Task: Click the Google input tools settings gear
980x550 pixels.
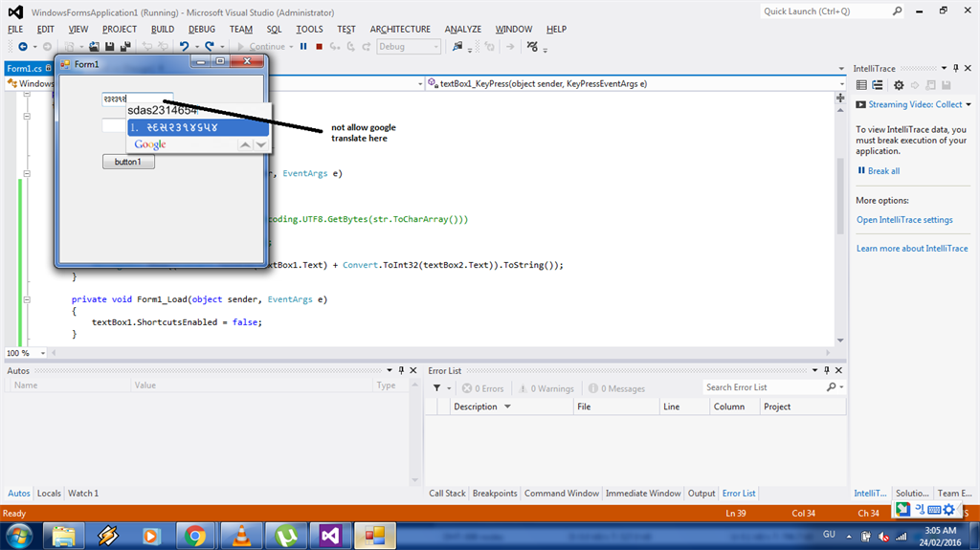Action: pos(949,510)
